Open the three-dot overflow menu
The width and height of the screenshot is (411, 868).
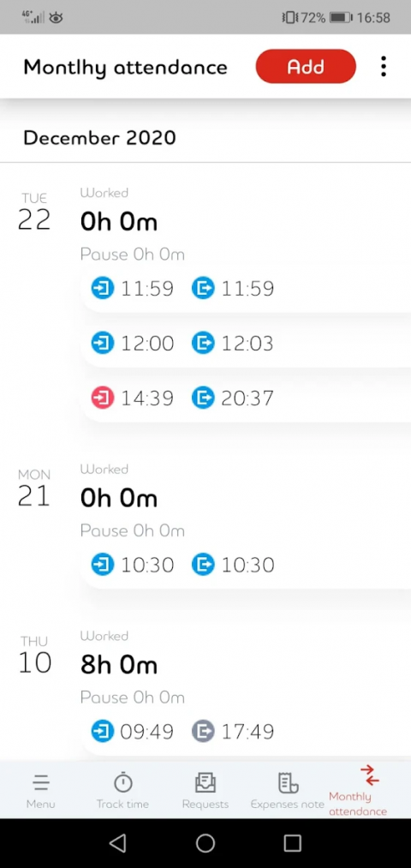[x=384, y=67]
